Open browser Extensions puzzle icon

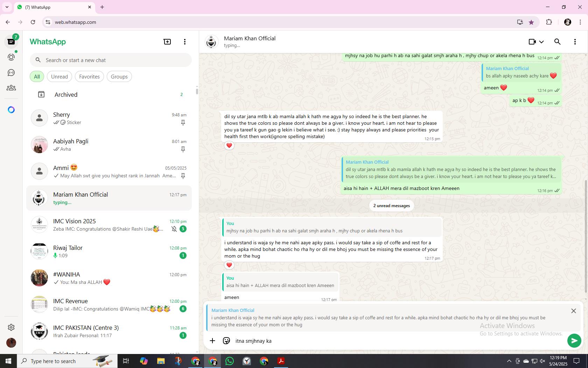549,22
